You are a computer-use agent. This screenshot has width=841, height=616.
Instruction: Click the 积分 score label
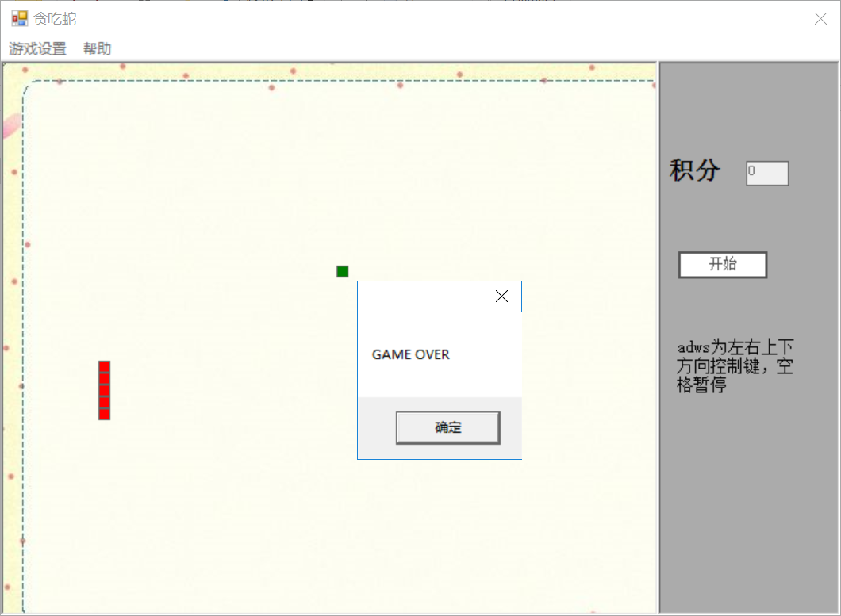click(696, 171)
